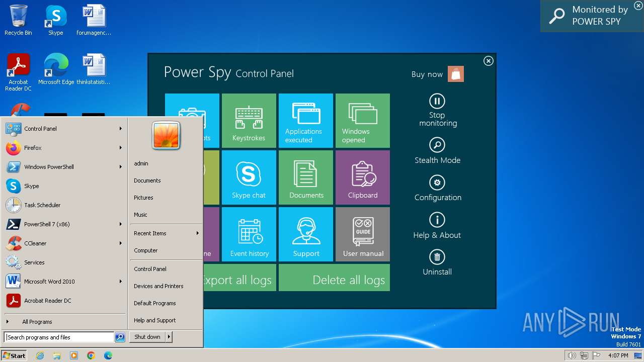The height and width of the screenshot is (362, 644).
Task: Open the User manual tile
Action: click(x=363, y=234)
